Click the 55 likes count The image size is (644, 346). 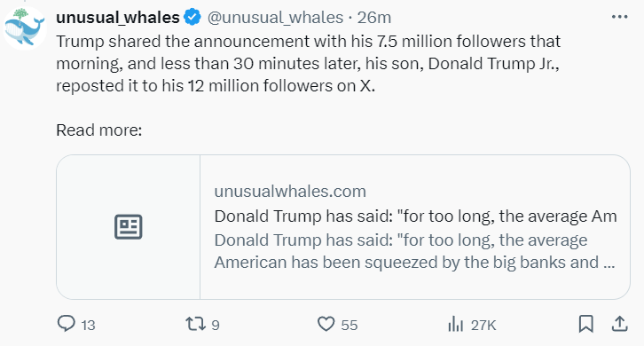point(349,326)
